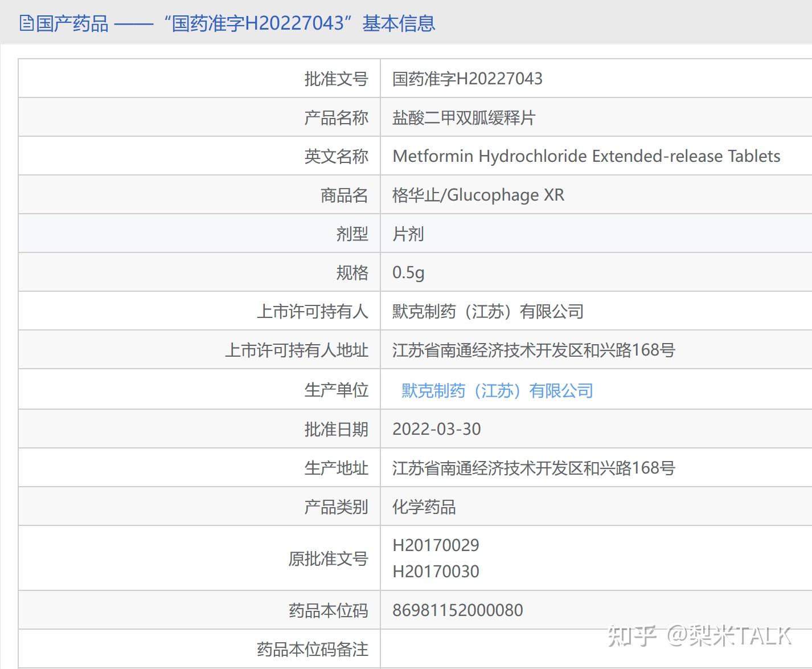The width and height of the screenshot is (812, 669).
Task: Select trade name 格华止/Glucophage XR
Action: tap(478, 195)
